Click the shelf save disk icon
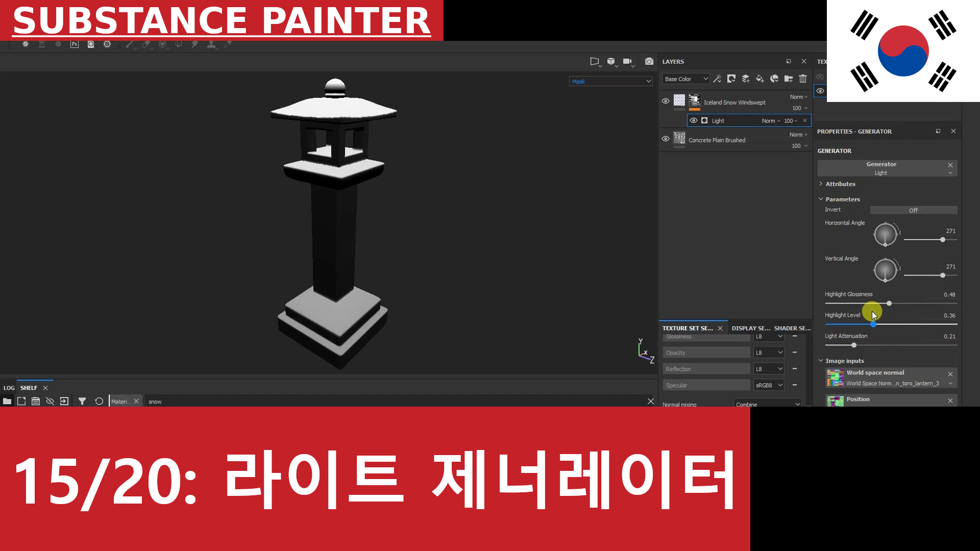Image resolution: width=980 pixels, height=551 pixels. pos(36,402)
